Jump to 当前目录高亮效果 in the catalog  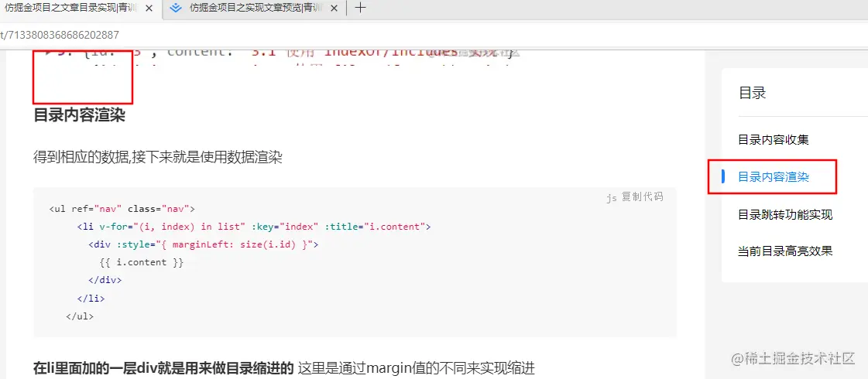click(x=785, y=251)
